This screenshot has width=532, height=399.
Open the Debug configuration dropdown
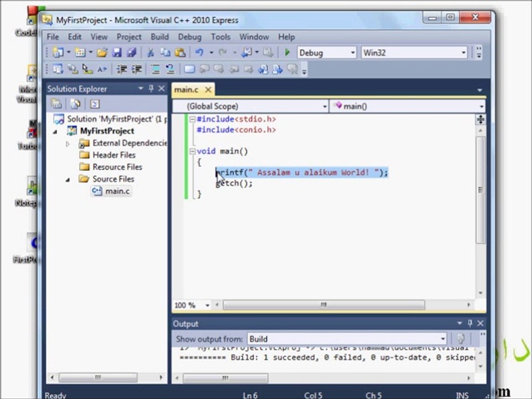point(353,53)
